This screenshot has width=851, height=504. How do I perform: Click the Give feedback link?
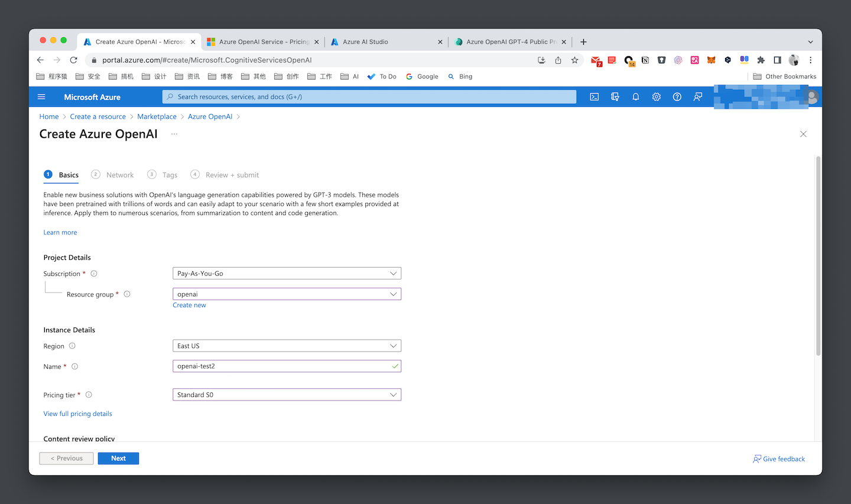pyautogui.click(x=779, y=459)
